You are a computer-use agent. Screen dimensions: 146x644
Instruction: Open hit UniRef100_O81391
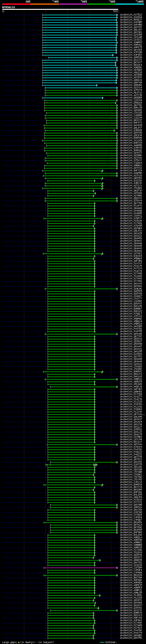coord(131,467)
